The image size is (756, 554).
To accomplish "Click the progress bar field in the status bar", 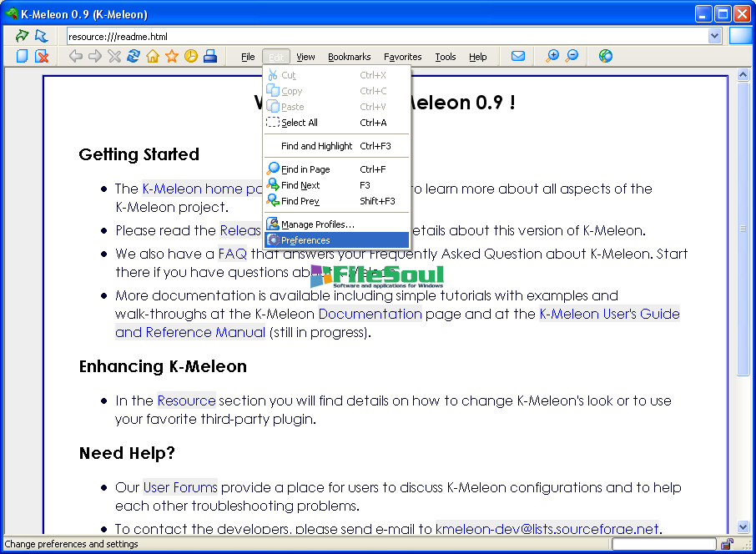I will pyautogui.click(x=663, y=544).
